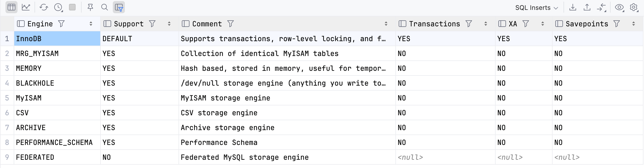Click the stop execution button
Screen dimensions: 644x168
pyautogui.click(x=72, y=7)
